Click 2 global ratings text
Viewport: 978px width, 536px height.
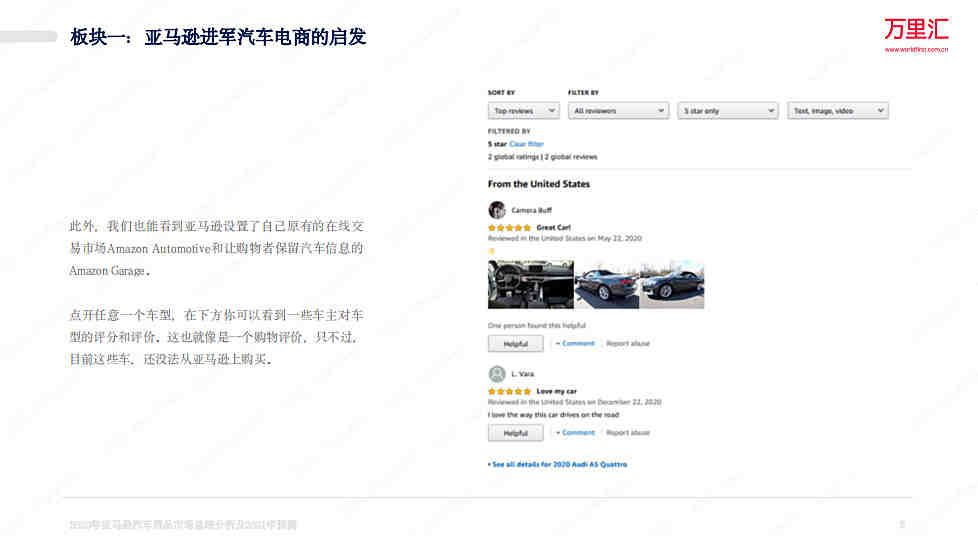coord(513,157)
